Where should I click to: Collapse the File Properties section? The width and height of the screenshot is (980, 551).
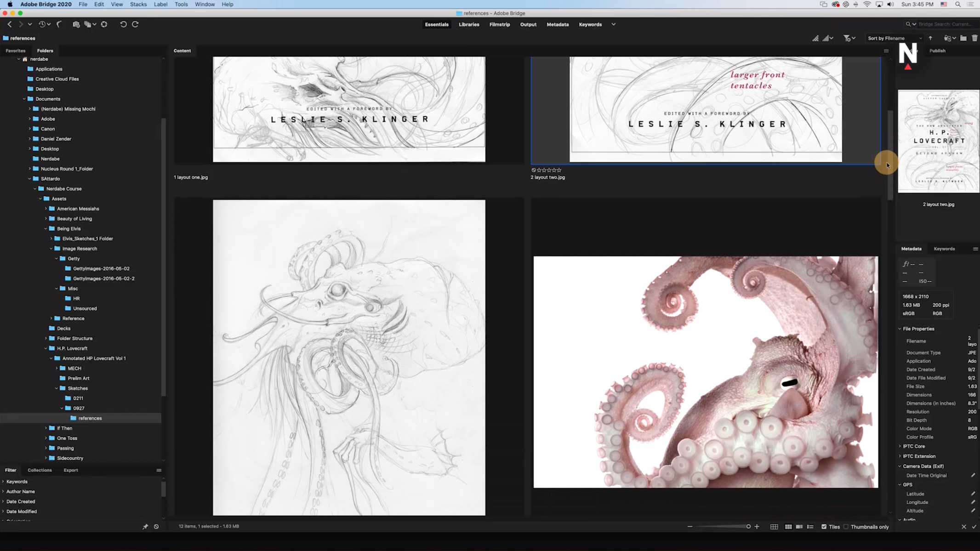900,329
